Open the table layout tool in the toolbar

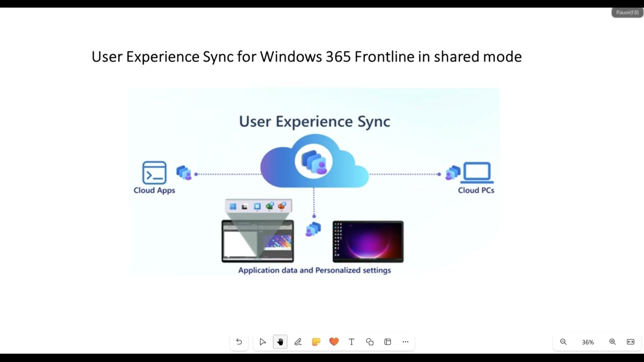click(x=387, y=342)
